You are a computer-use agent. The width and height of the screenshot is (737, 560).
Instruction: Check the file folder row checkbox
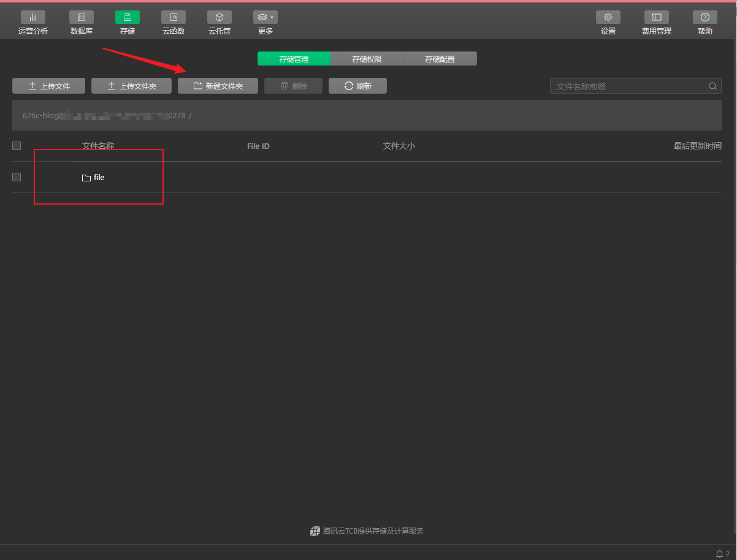tap(17, 177)
